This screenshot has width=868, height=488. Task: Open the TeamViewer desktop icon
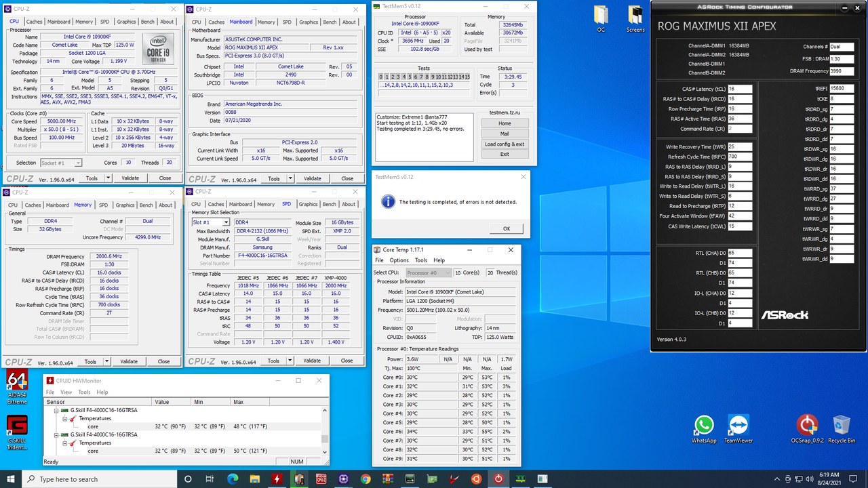click(x=738, y=426)
